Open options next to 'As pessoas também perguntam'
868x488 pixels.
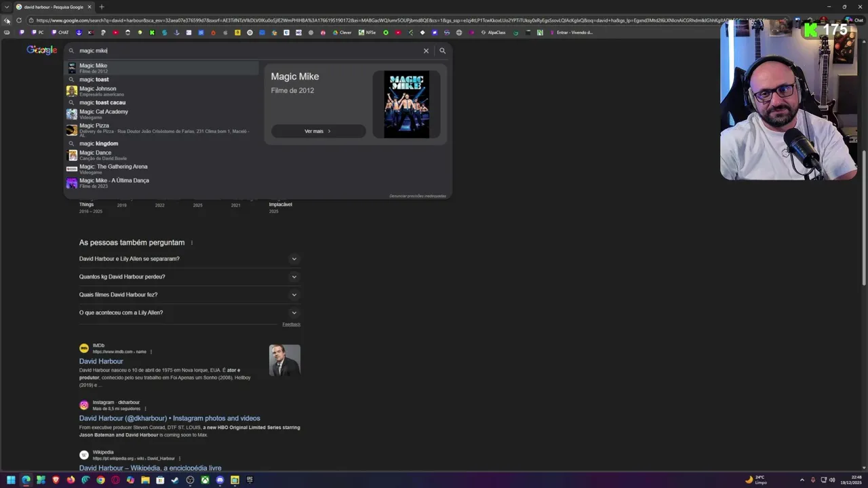pos(192,243)
